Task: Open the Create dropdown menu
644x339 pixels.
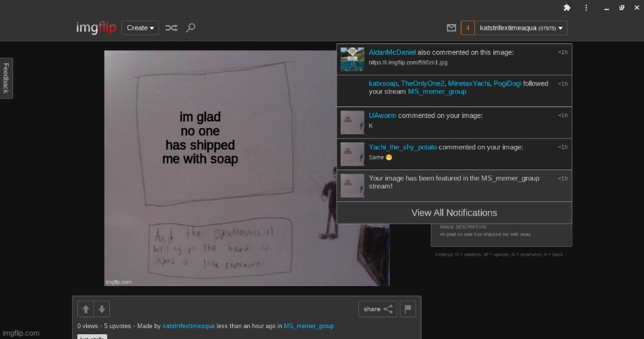Action: coord(140,28)
